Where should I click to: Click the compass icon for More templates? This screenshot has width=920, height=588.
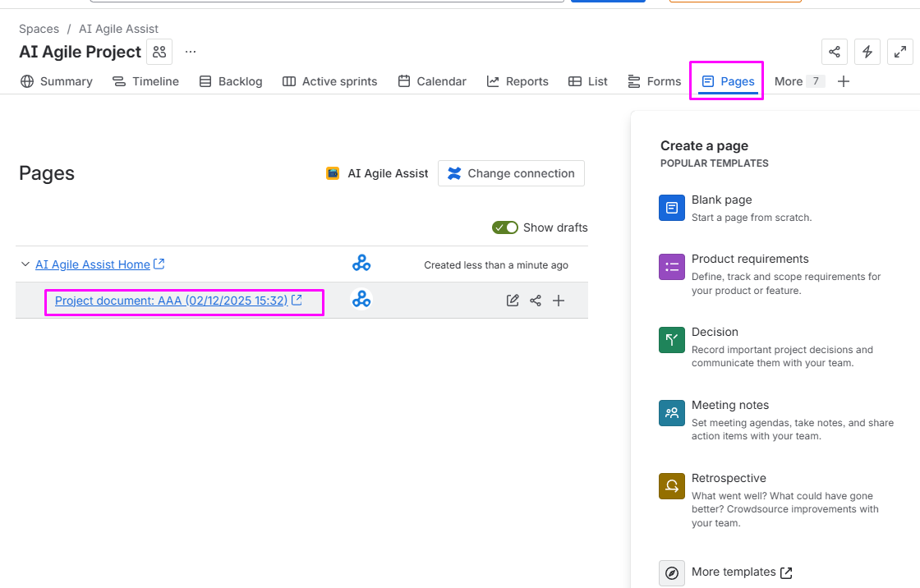click(672, 572)
